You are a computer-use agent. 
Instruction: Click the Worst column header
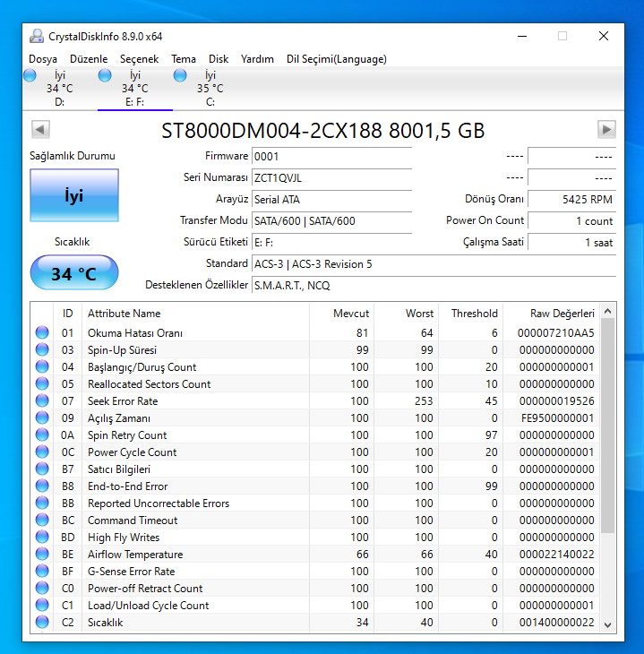tap(407, 314)
